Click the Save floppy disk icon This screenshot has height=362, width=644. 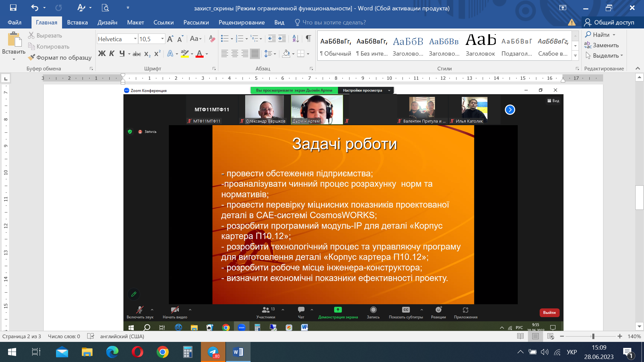point(13,8)
